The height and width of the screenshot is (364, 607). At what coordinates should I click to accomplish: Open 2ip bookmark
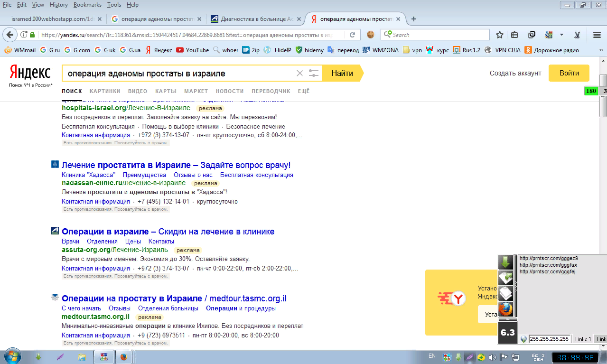pyautogui.click(x=251, y=50)
